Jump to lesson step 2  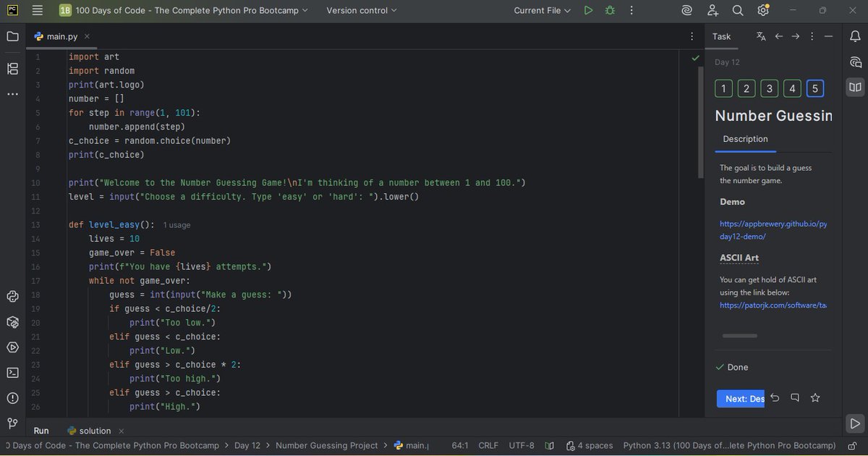[746, 88]
